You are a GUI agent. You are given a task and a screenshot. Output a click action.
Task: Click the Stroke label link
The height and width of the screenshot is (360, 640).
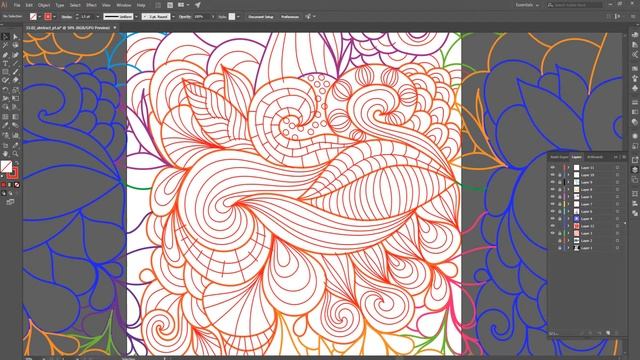[x=67, y=17]
